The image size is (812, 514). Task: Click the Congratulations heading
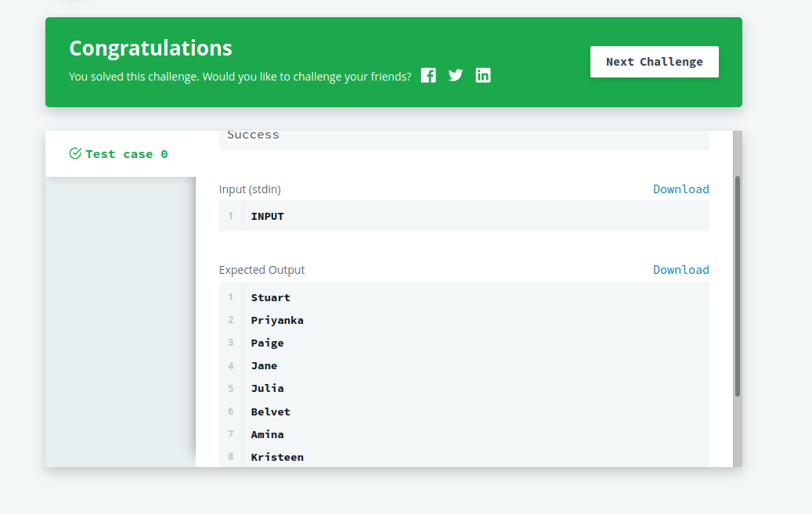(150, 48)
